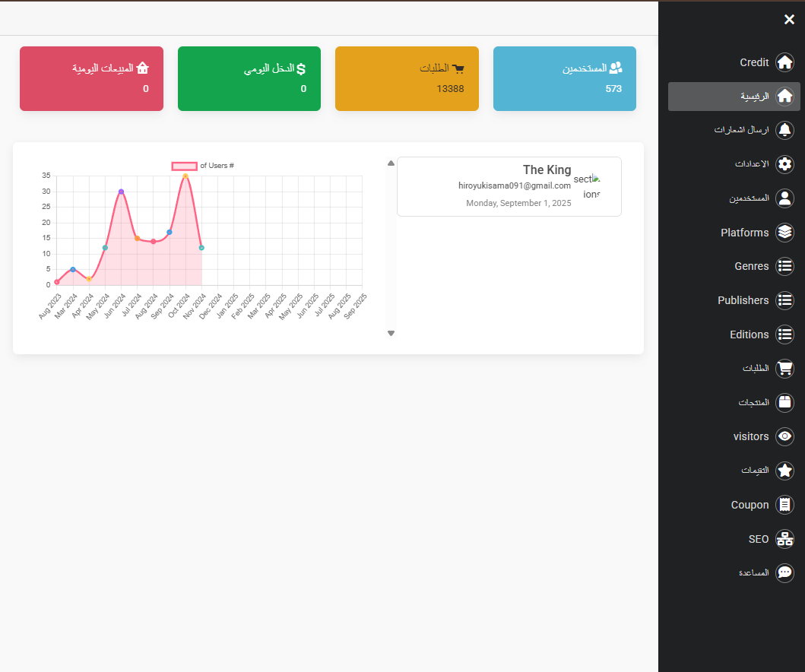The image size is (805, 672).
Task: Open The King user entry
Action: (509, 186)
